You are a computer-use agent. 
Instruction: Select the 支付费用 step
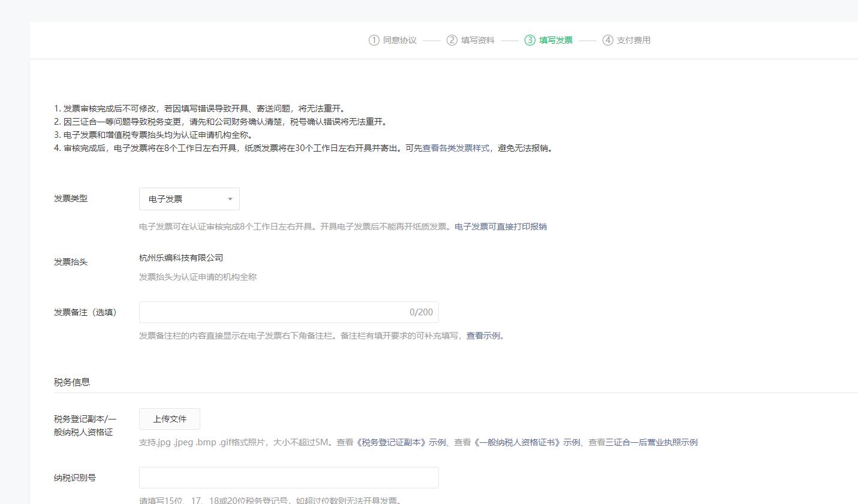click(633, 40)
